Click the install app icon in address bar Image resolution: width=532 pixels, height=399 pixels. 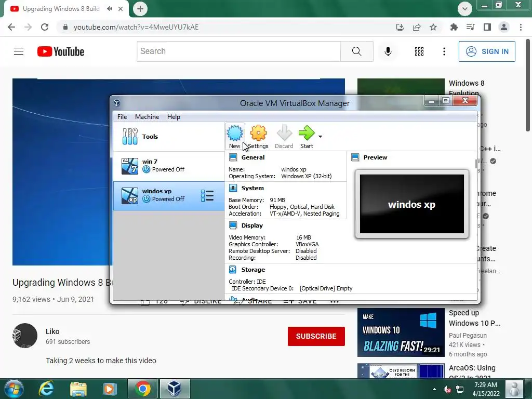[x=400, y=27]
